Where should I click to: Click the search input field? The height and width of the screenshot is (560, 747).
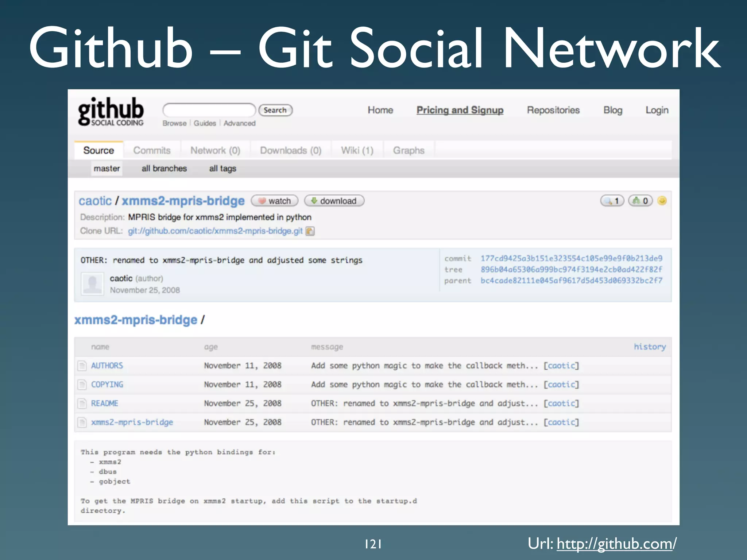[209, 110]
